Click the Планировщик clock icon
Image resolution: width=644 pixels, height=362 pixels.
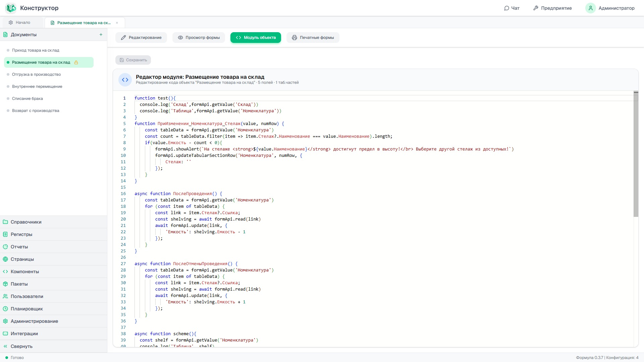click(5, 309)
